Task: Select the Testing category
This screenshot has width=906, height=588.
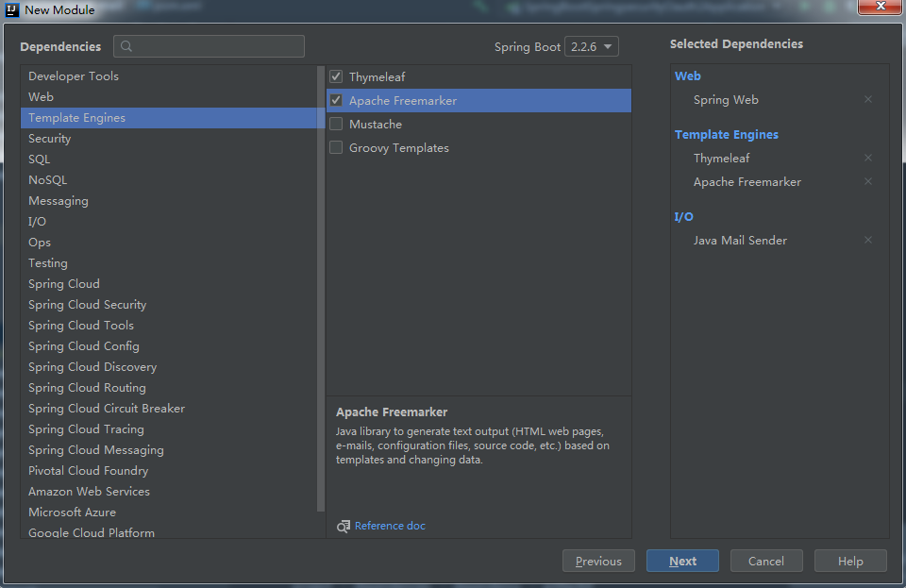Action: [169, 263]
